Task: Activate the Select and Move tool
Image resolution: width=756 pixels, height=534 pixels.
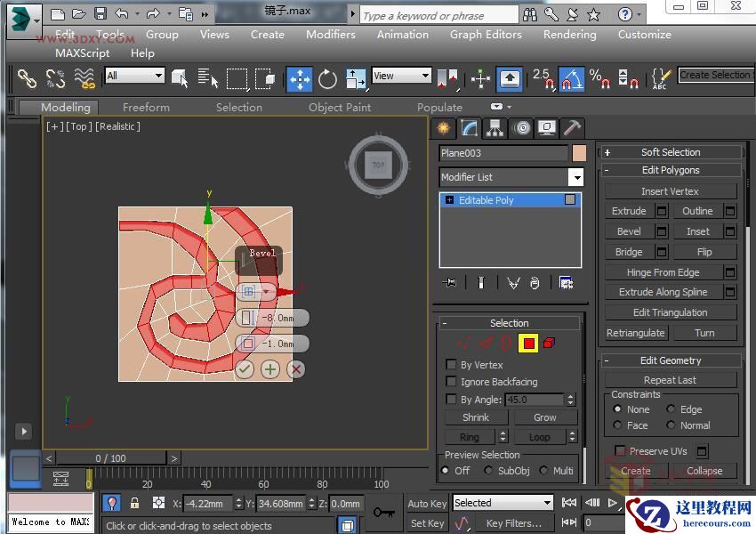Action: click(x=298, y=78)
